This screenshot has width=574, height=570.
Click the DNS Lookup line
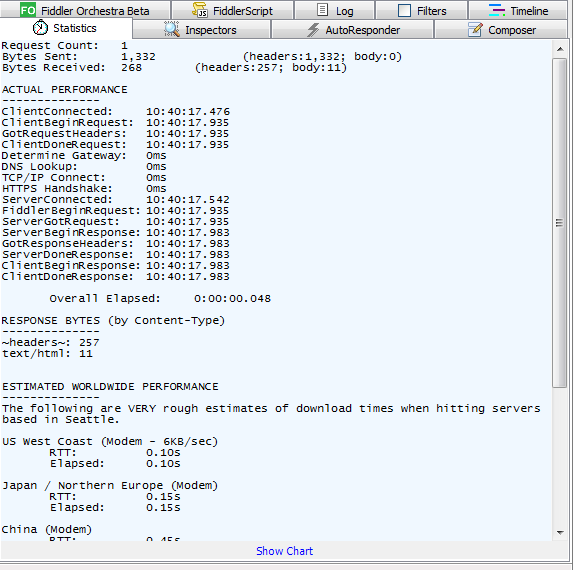point(84,167)
